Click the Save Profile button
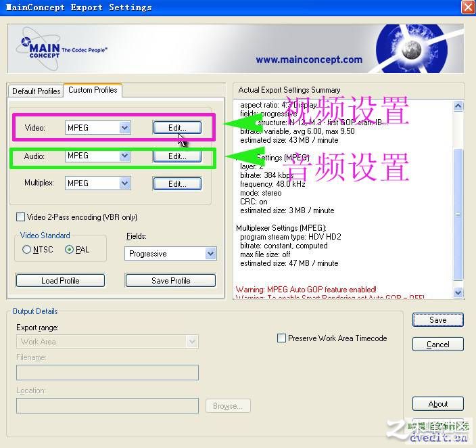476x448 pixels. tap(170, 281)
